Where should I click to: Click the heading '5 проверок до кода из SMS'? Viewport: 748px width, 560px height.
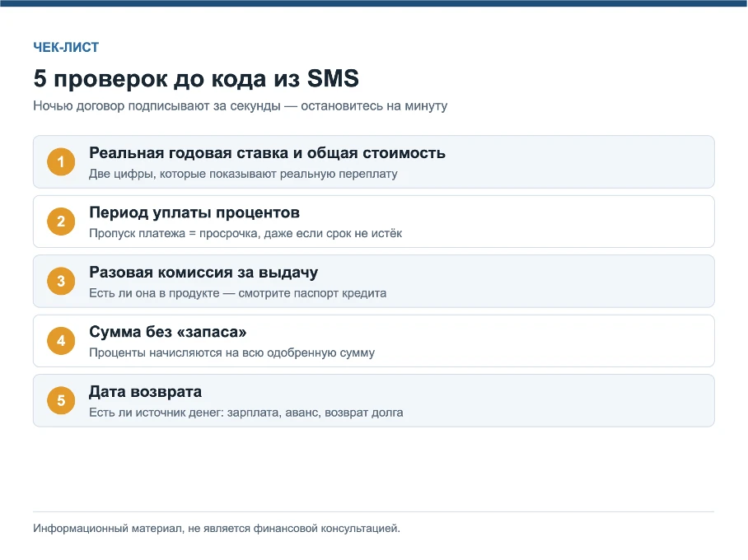(x=196, y=78)
